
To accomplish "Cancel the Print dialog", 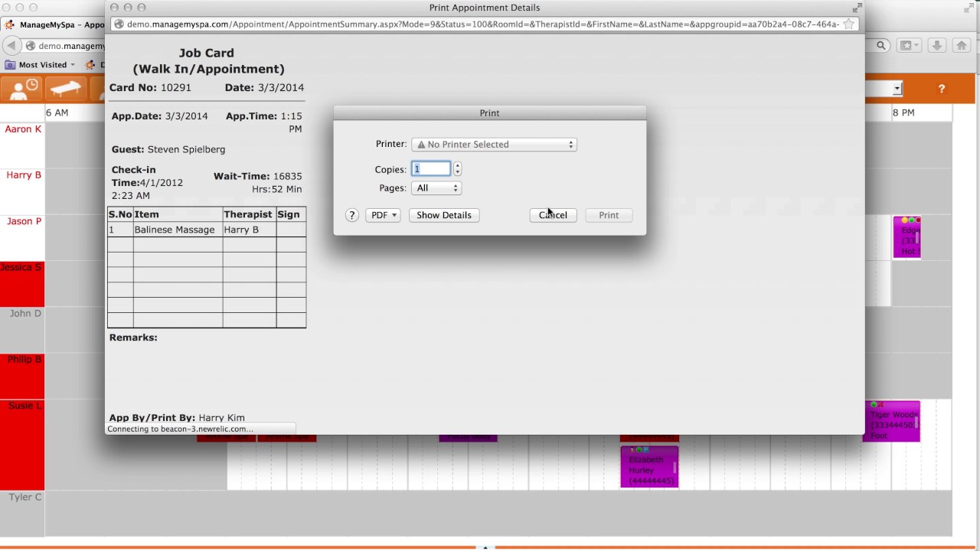I will (553, 215).
